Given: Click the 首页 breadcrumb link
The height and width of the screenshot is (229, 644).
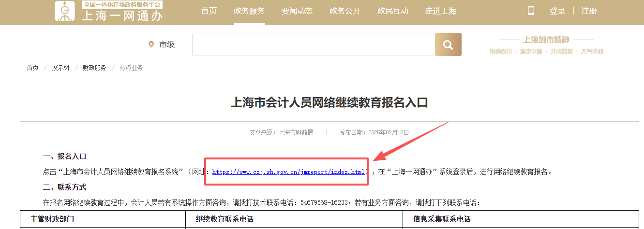Looking at the screenshot, I should [32, 68].
